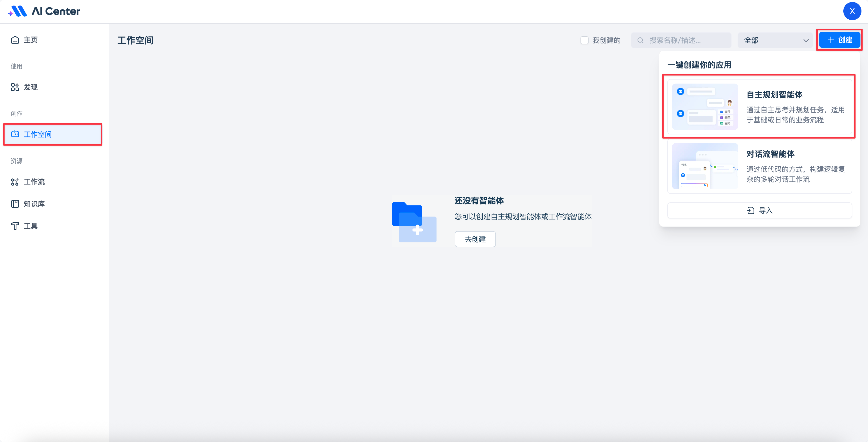Click the AI Center logo icon
The image size is (868, 442).
tap(18, 11)
